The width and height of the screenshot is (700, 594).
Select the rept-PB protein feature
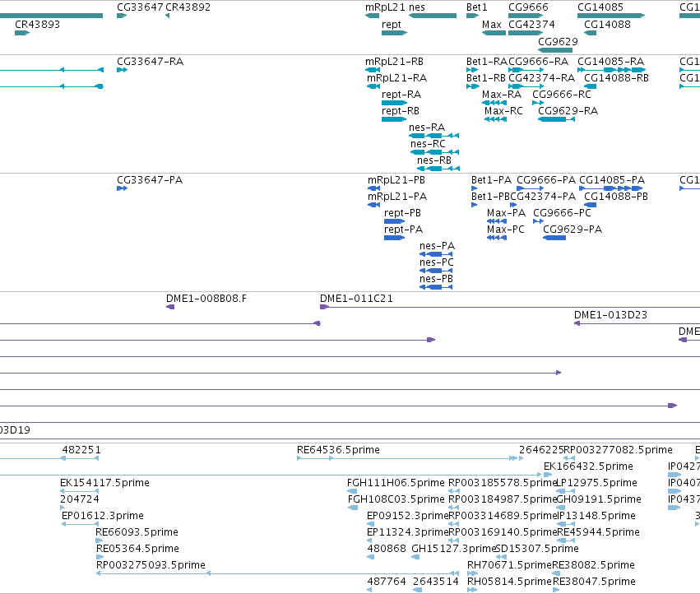coord(394,221)
